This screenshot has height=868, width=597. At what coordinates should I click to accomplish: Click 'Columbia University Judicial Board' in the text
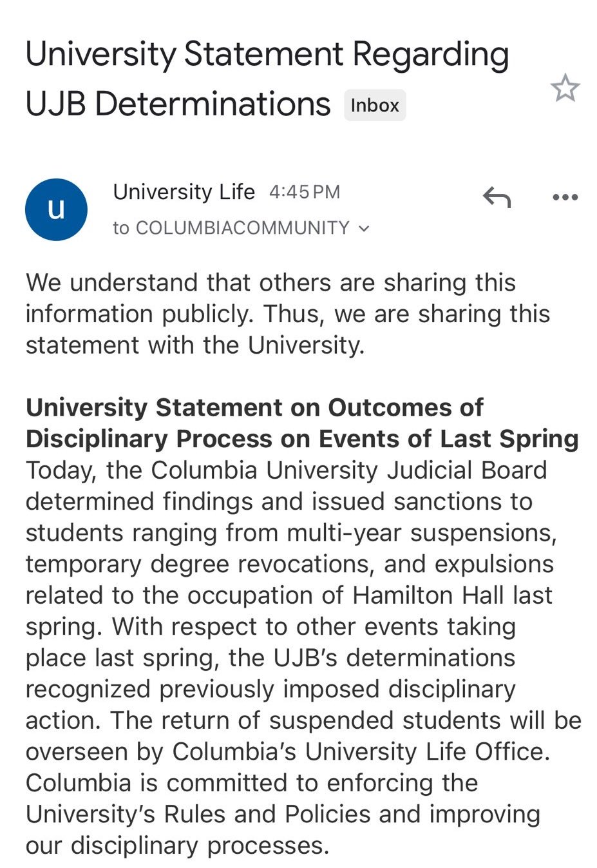[348, 470]
